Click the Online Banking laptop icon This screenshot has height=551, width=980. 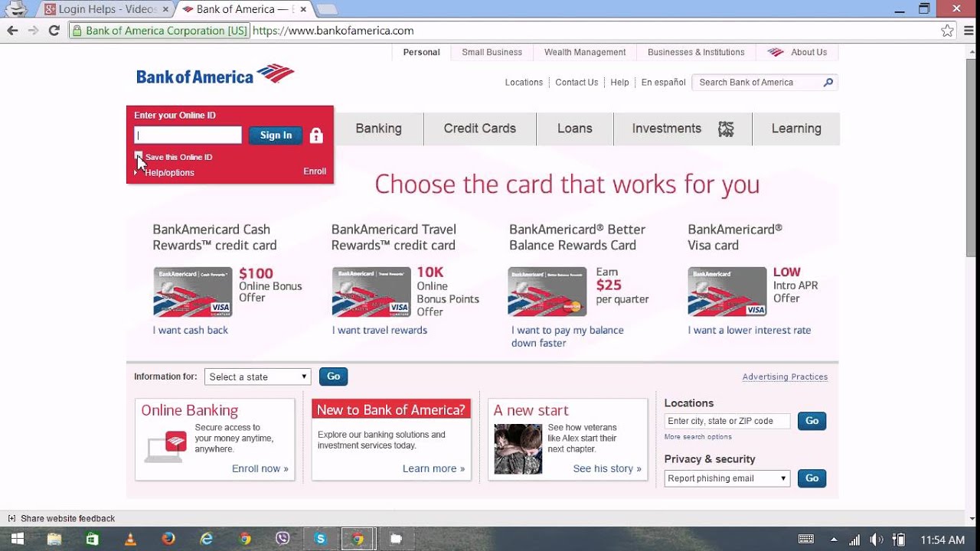(x=166, y=448)
